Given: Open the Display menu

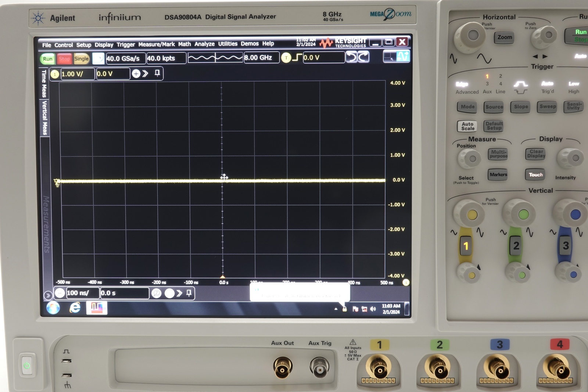Looking at the screenshot, I should (x=104, y=44).
